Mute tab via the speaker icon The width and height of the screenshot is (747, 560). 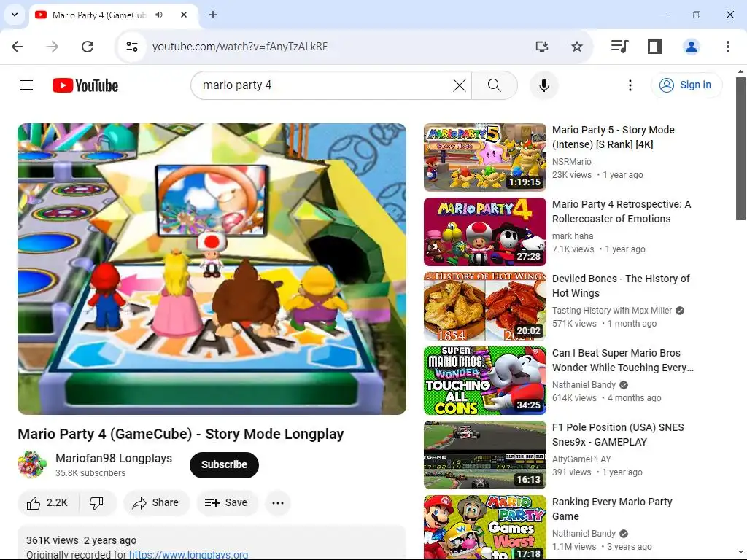(x=159, y=15)
